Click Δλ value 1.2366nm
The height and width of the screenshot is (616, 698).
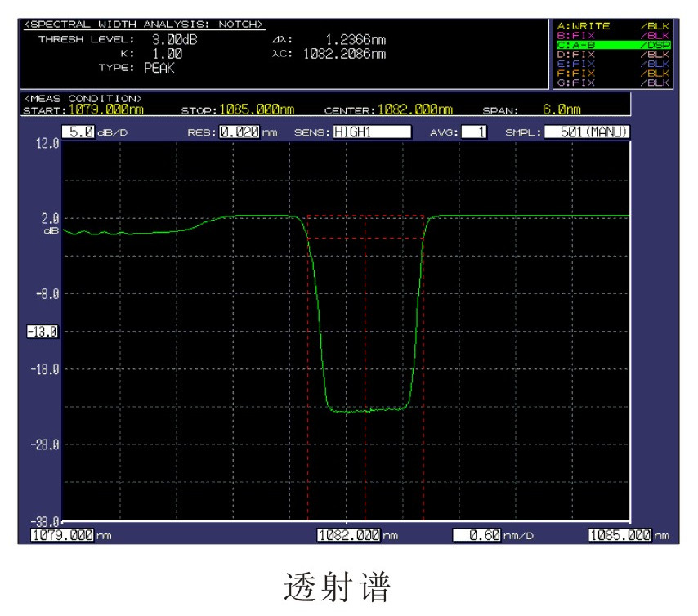(356, 39)
